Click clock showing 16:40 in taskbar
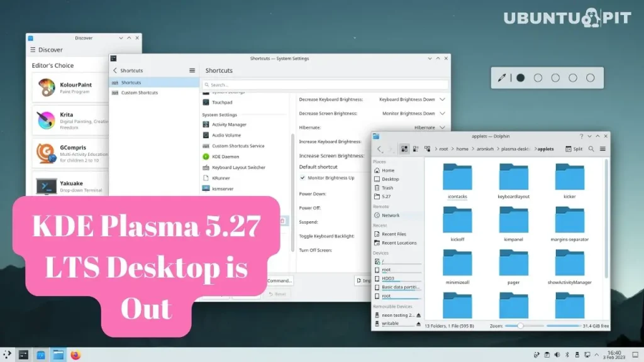The height and width of the screenshot is (362, 644). click(x=614, y=355)
